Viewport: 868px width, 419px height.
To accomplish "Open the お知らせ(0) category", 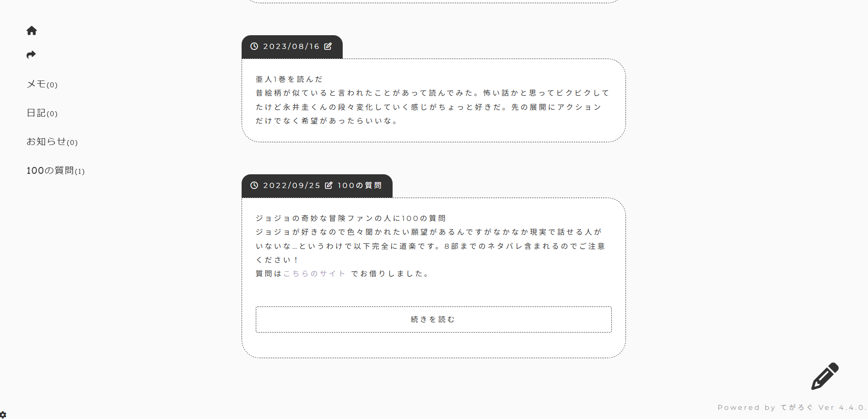I will (52, 142).
